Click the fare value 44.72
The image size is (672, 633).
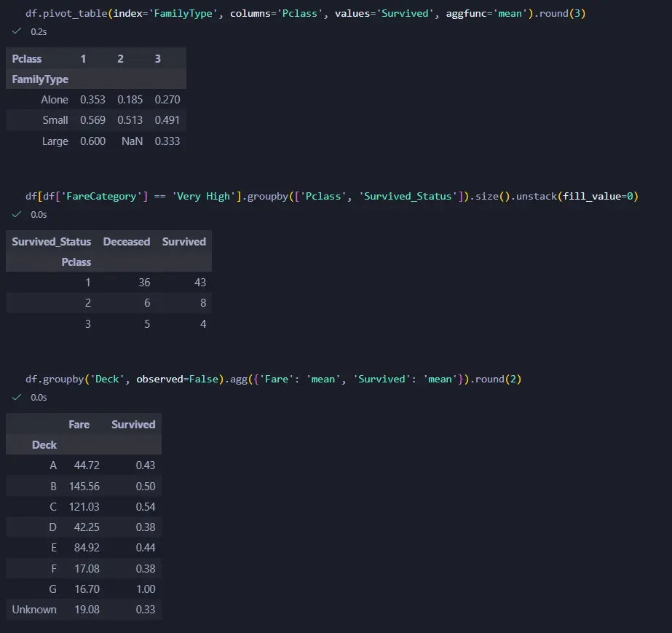87,465
